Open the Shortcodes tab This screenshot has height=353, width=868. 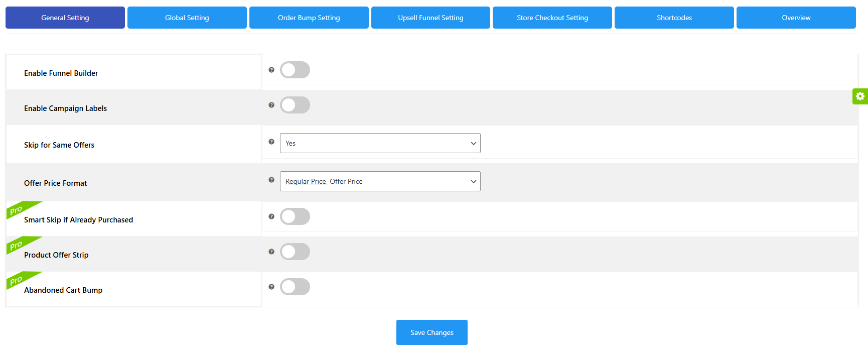tap(674, 18)
